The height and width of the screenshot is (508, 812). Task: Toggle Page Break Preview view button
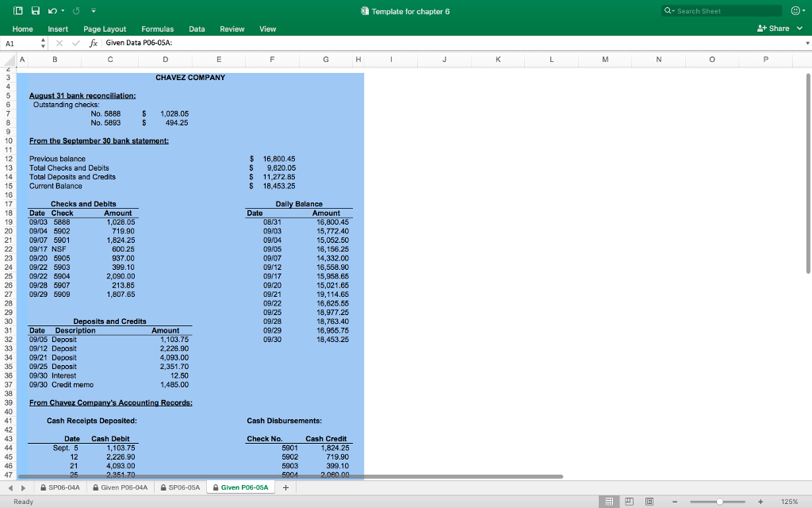click(x=649, y=502)
